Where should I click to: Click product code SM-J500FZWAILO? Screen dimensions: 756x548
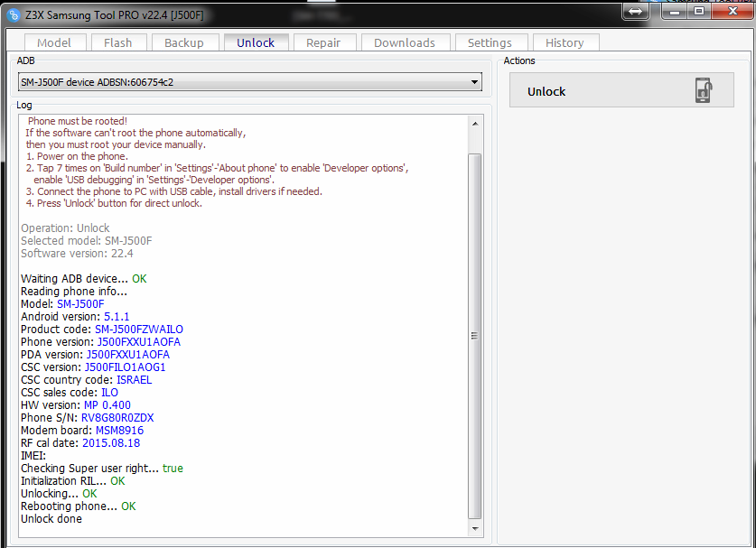[139, 330]
